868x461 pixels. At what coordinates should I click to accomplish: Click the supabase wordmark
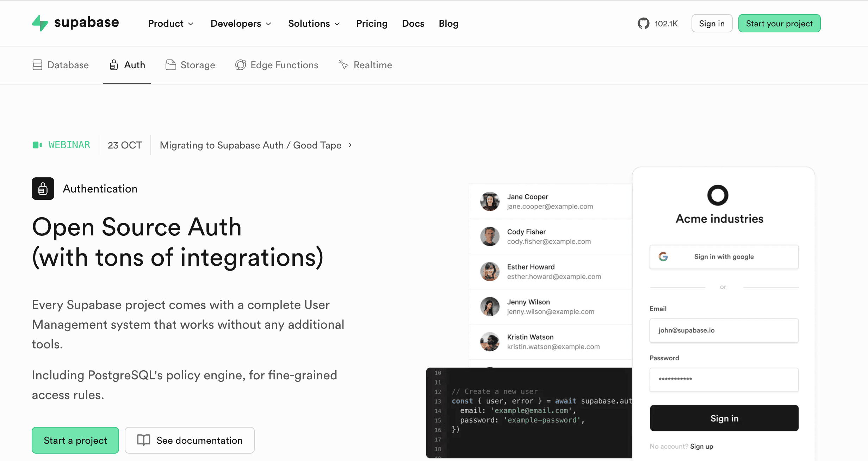click(x=87, y=23)
